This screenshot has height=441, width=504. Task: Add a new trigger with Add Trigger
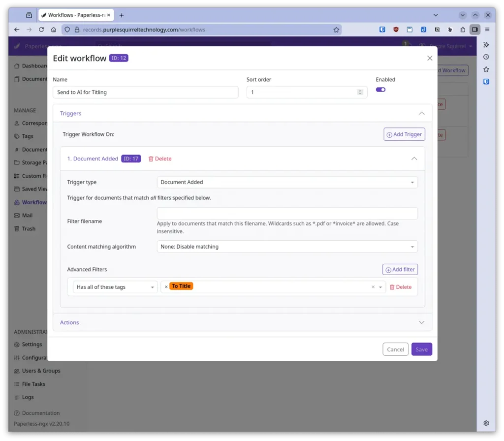[404, 134]
